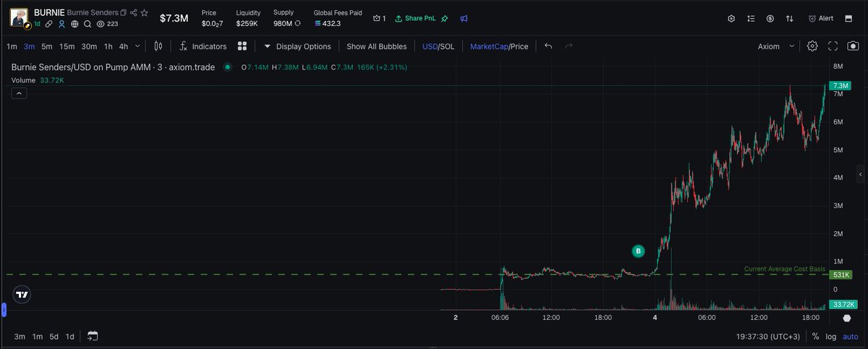The width and height of the screenshot is (868, 349).
Task: Select the 5d range
Action: tap(54, 337)
